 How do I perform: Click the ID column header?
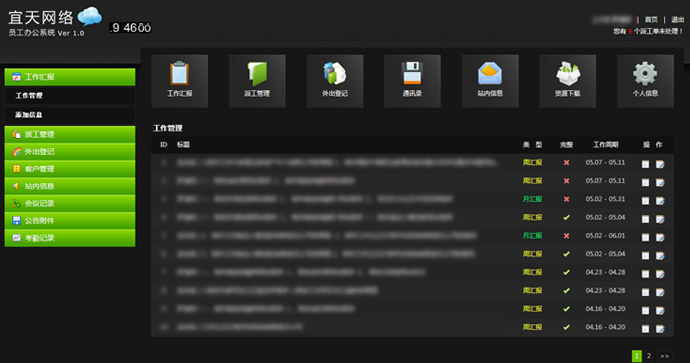pos(164,145)
